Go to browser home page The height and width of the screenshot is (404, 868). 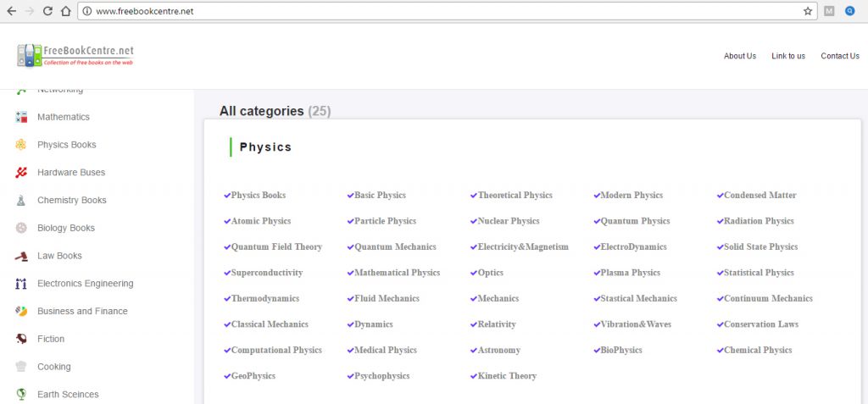65,11
